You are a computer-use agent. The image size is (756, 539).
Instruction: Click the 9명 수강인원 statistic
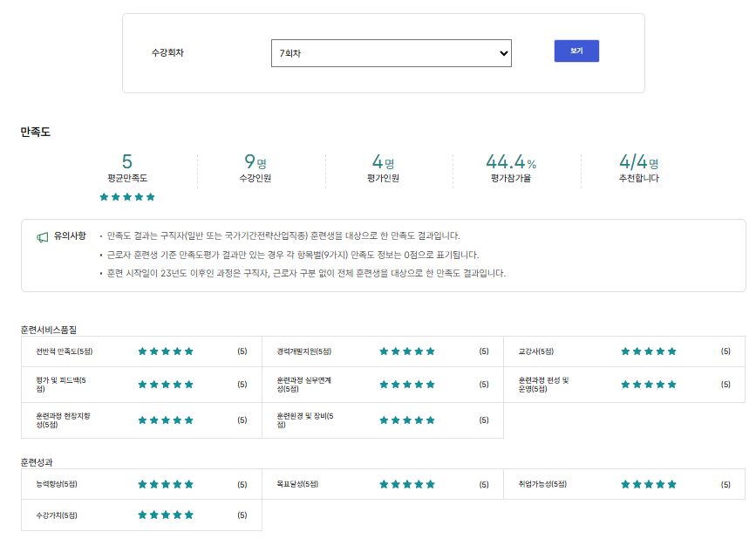click(x=255, y=169)
